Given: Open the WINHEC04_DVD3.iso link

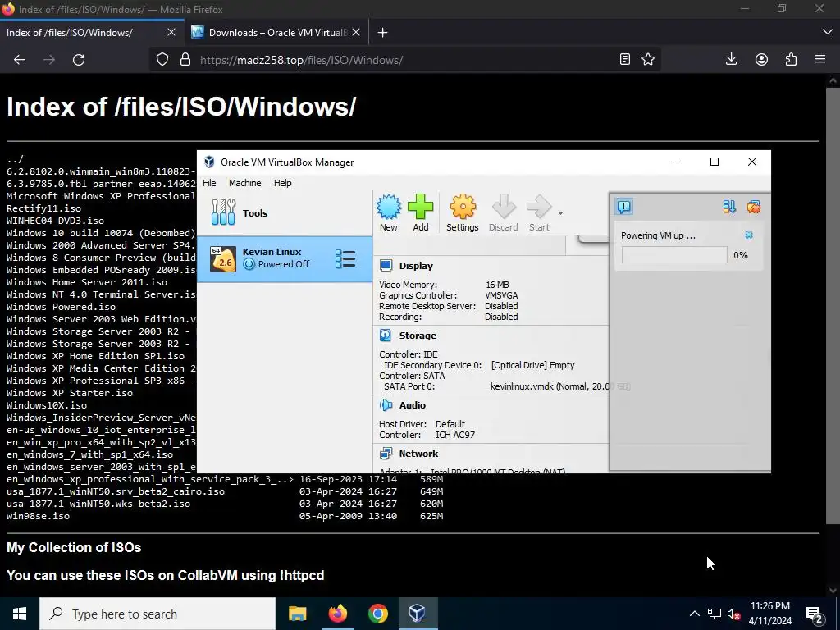Looking at the screenshot, I should pyautogui.click(x=55, y=221).
